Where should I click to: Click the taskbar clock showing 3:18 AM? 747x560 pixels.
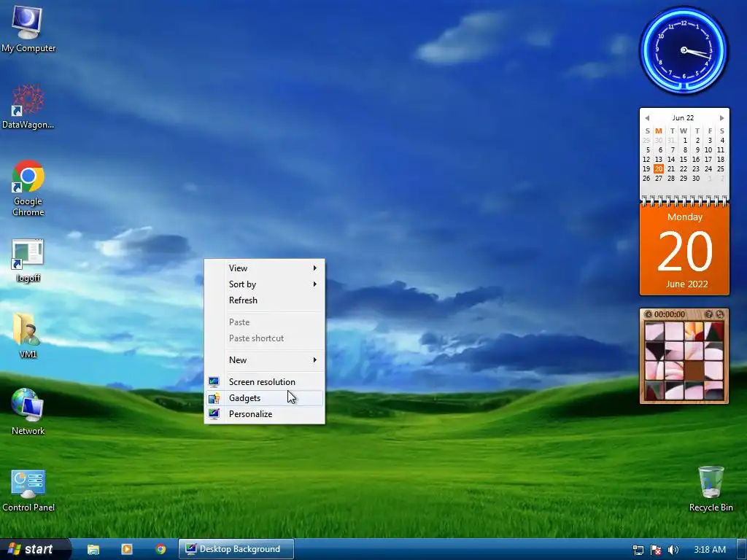coord(710,550)
